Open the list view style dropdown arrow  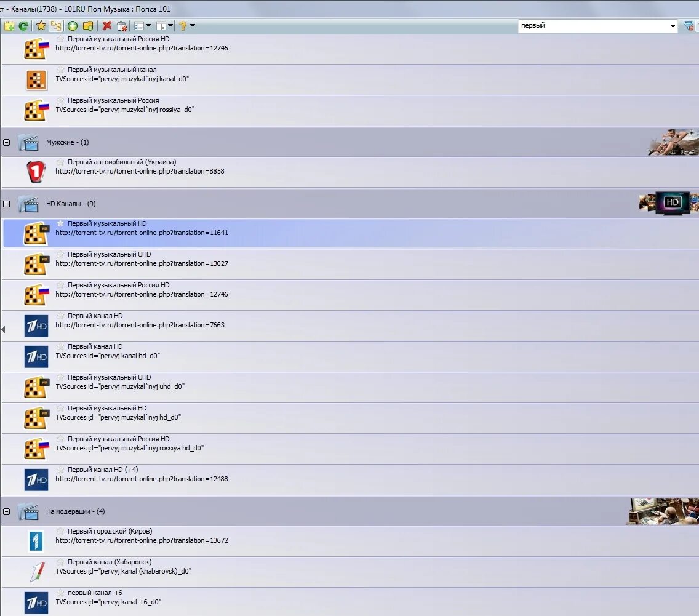(x=148, y=26)
